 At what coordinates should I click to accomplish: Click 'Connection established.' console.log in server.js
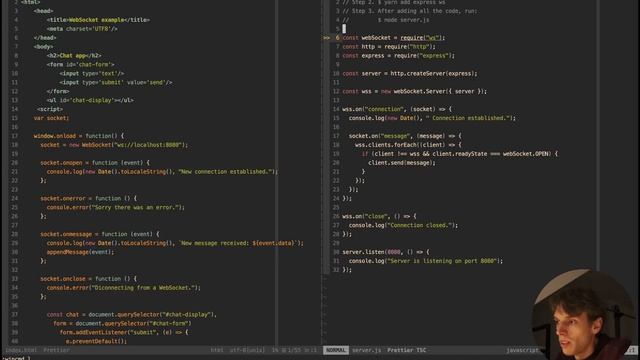pyautogui.click(x=432, y=118)
